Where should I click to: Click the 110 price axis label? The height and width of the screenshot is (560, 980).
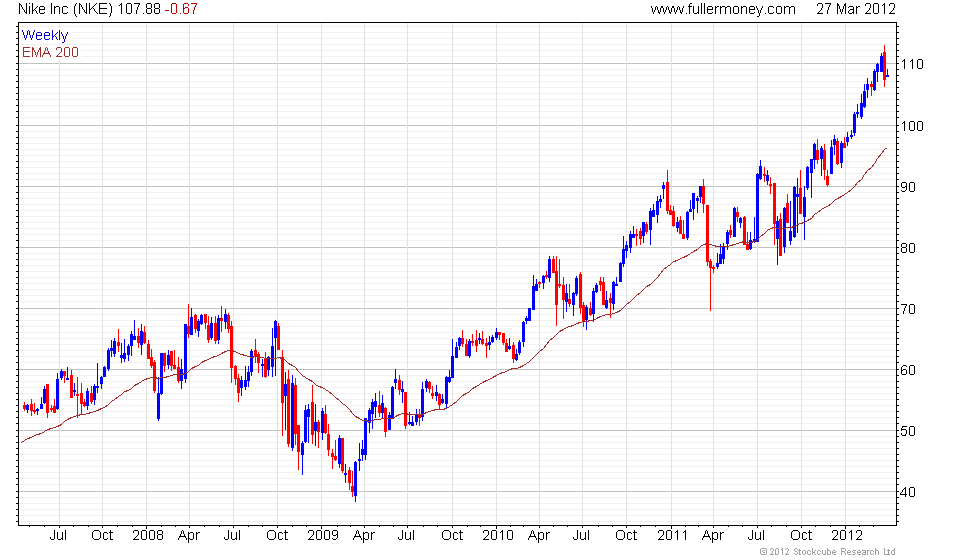tap(912, 64)
